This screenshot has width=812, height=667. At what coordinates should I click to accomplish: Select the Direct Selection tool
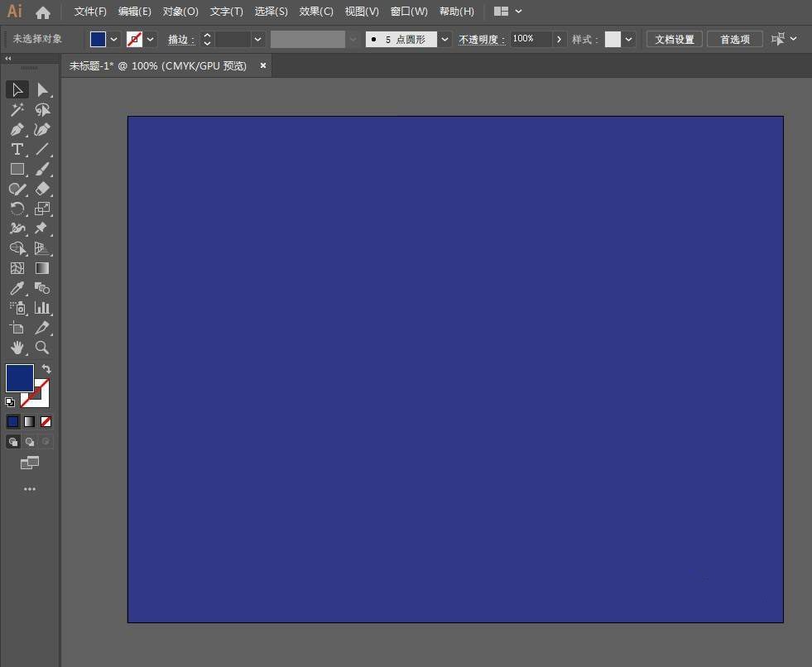coord(42,89)
